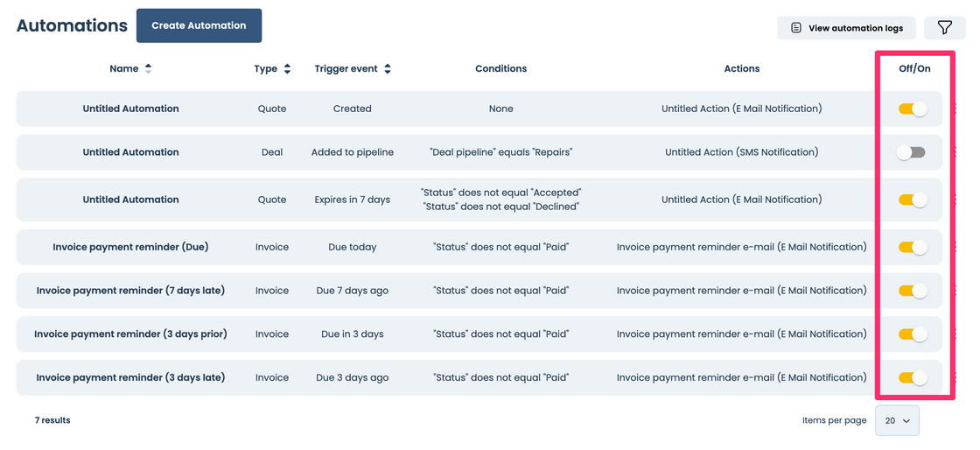Sort automations by Name column arrows

(148, 68)
